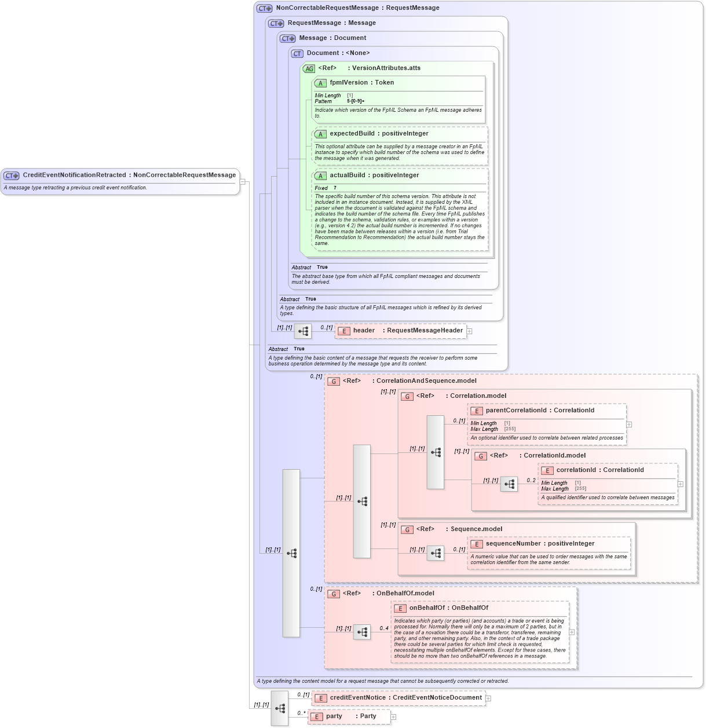Expand the header RequestMessageHeader plus box
This screenshot has height=728, width=706.
pyautogui.click(x=470, y=330)
